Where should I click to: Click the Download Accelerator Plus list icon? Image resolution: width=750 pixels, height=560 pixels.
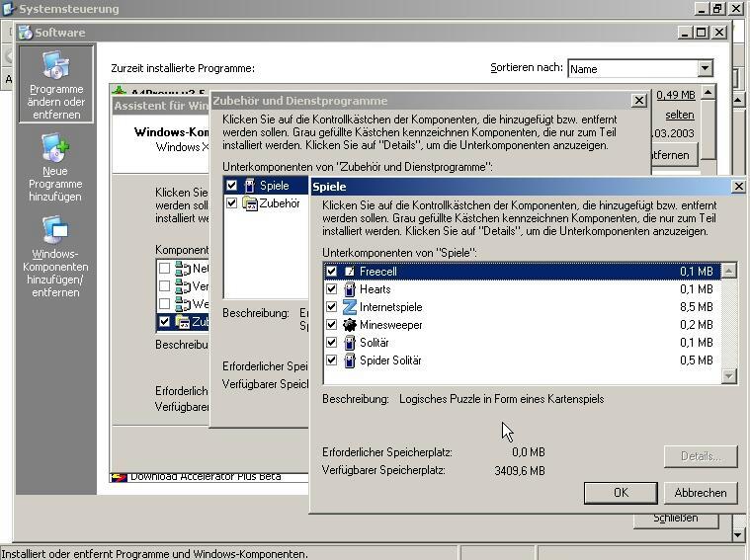[x=119, y=477]
